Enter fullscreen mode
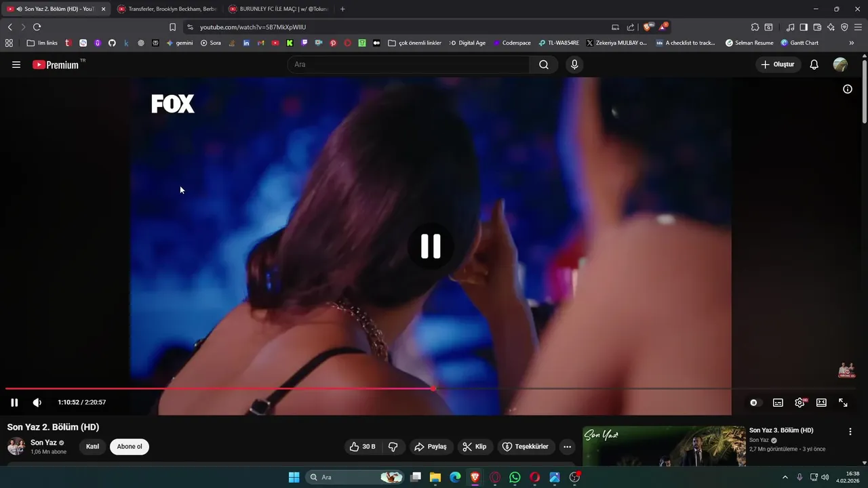The height and width of the screenshot is (488, 868). pyautogui.click(x=843, y=403)
